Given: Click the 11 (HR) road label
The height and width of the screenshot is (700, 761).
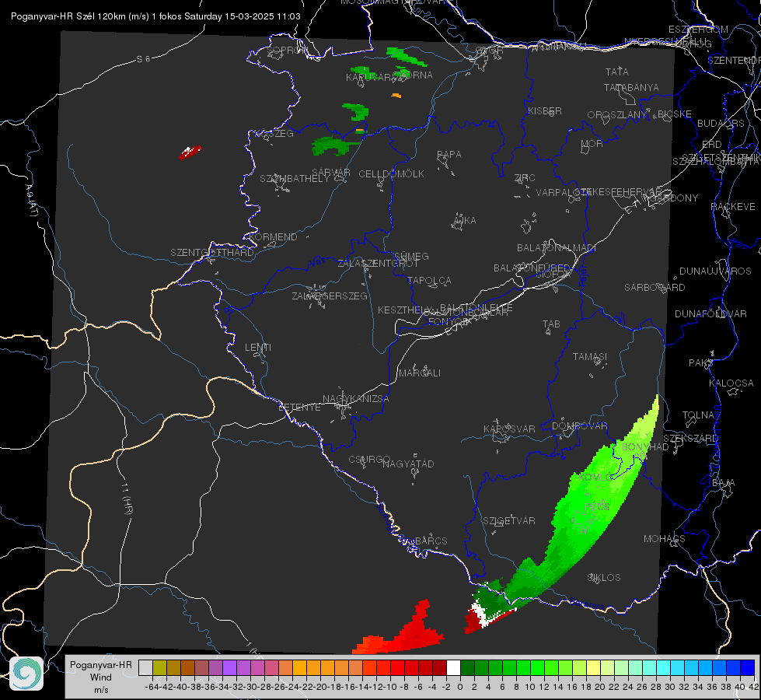Looking at the screenshot, I should pos(127,498).
